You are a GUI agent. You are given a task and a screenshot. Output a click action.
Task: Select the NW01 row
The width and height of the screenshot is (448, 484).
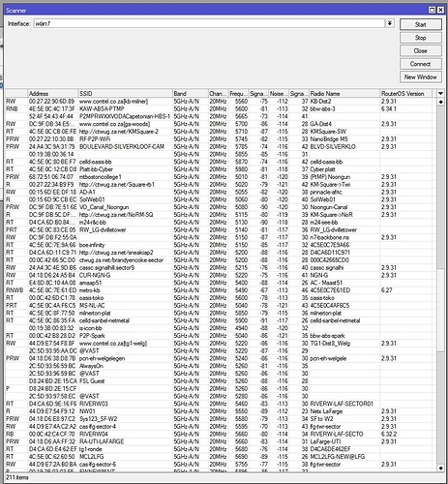(221, 411)
